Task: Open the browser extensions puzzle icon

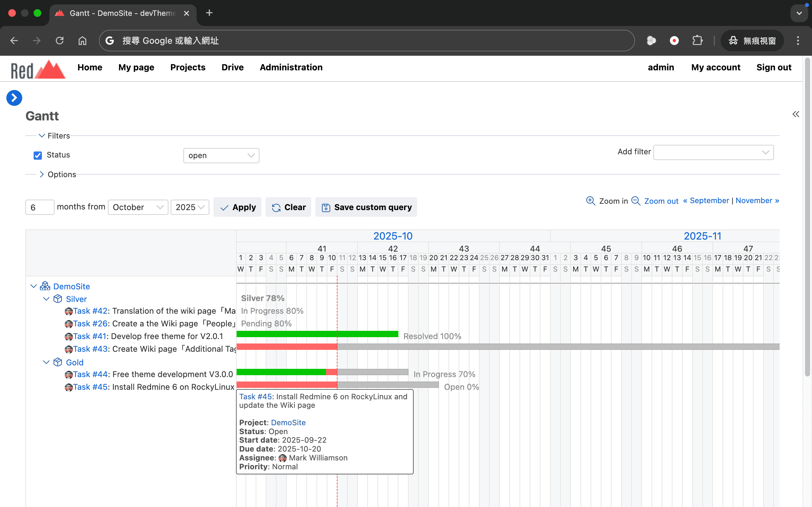Action: (697, 41)
